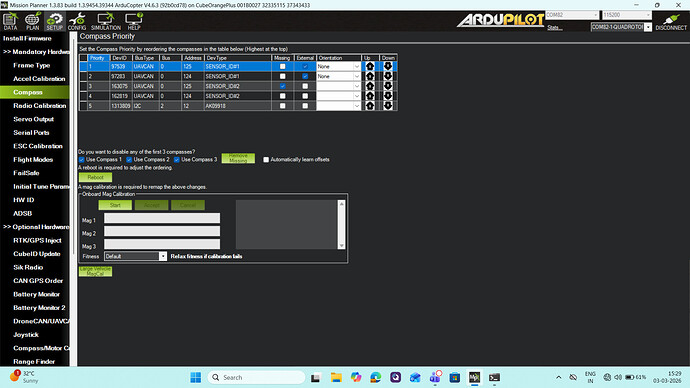This screenshot has height=388, width=690.
Task: Toggle External checkbox for AK09918 row
Action: 305,106
